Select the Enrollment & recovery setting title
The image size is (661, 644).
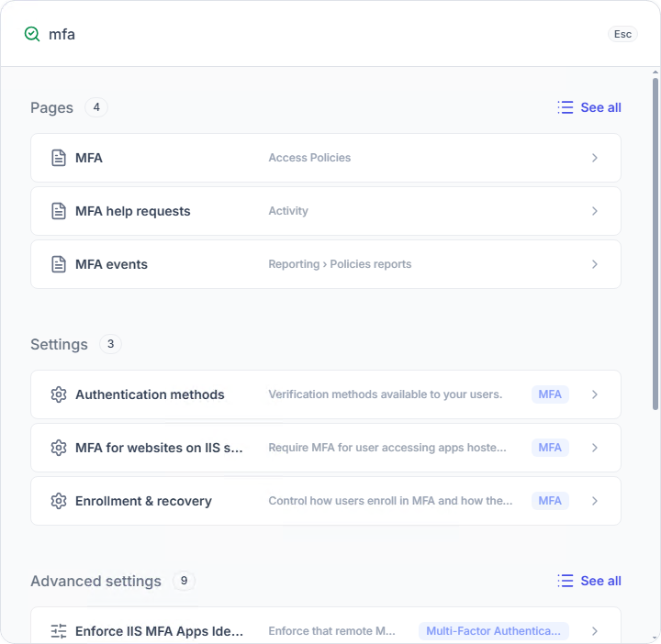143,501
